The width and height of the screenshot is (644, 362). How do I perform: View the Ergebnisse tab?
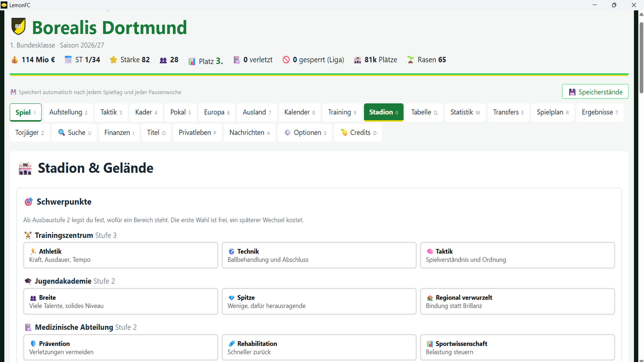(x=600, y=112)
